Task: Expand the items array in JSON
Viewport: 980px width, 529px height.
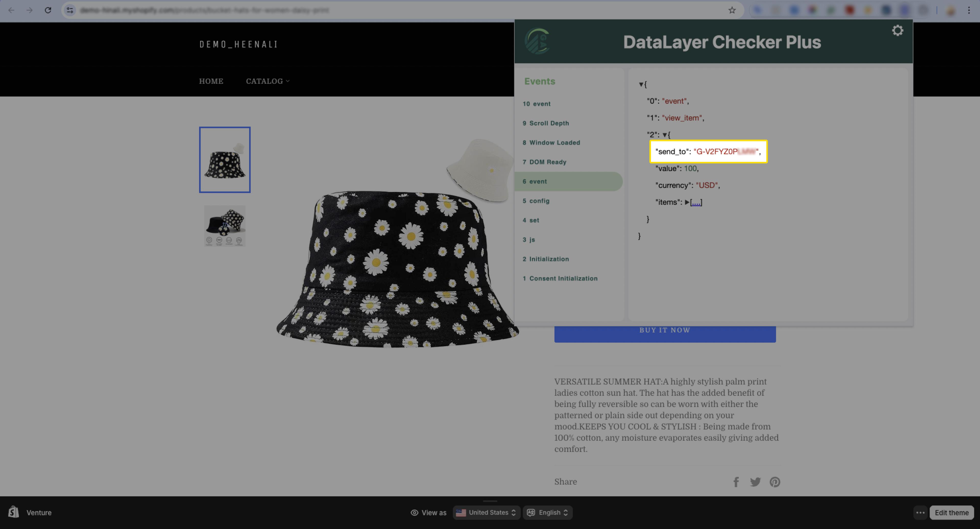Action: (x=687, y=202)
